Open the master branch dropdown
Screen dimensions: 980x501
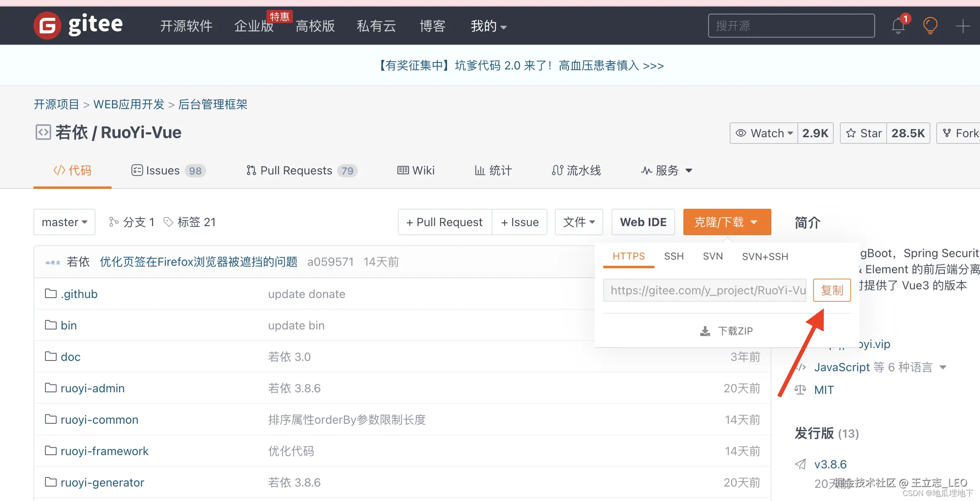64,222
